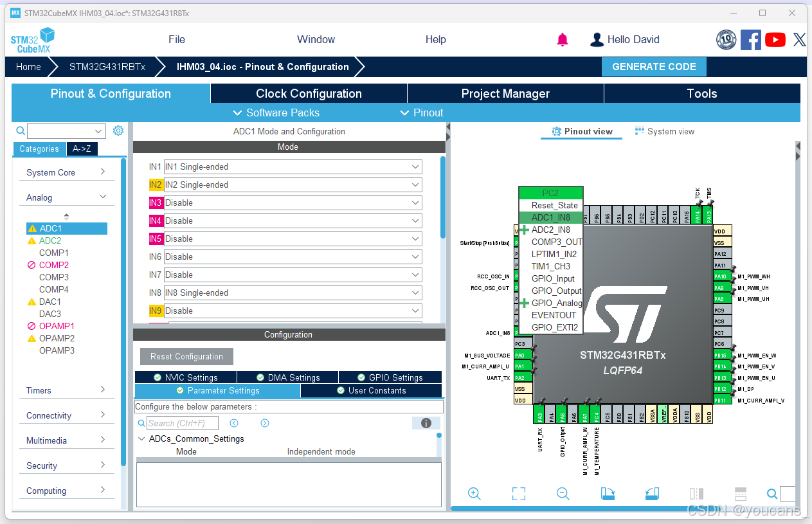
Task: Open the DMA Settings tab
Action: click(x=288, y=377)
